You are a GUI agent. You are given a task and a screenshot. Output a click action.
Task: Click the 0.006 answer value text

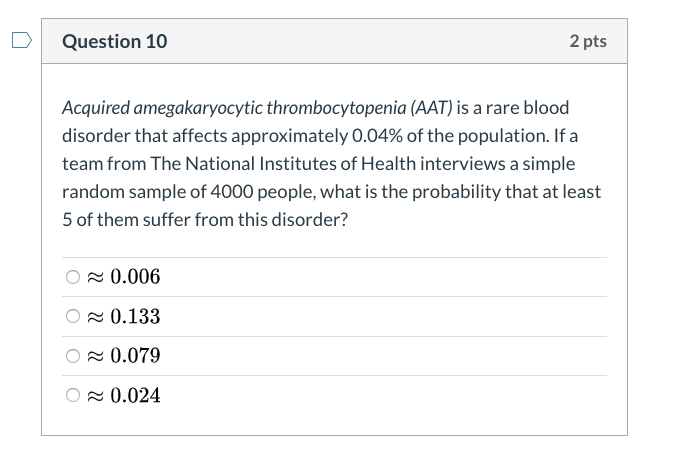click(x=135, y=277)
